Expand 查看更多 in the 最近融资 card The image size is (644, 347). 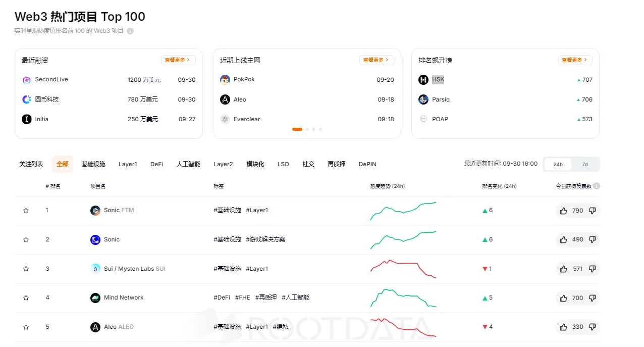coord(178,60)
